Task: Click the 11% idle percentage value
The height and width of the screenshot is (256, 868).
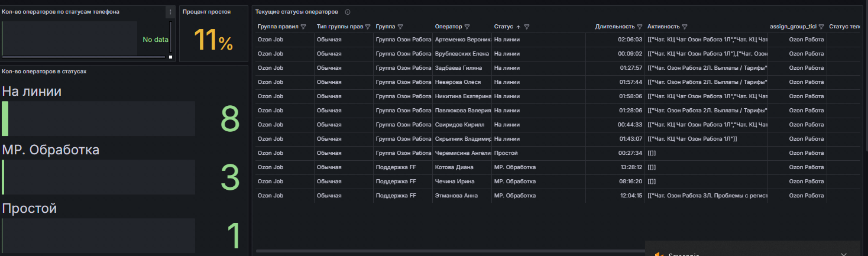Action: [x=213, y=40]
